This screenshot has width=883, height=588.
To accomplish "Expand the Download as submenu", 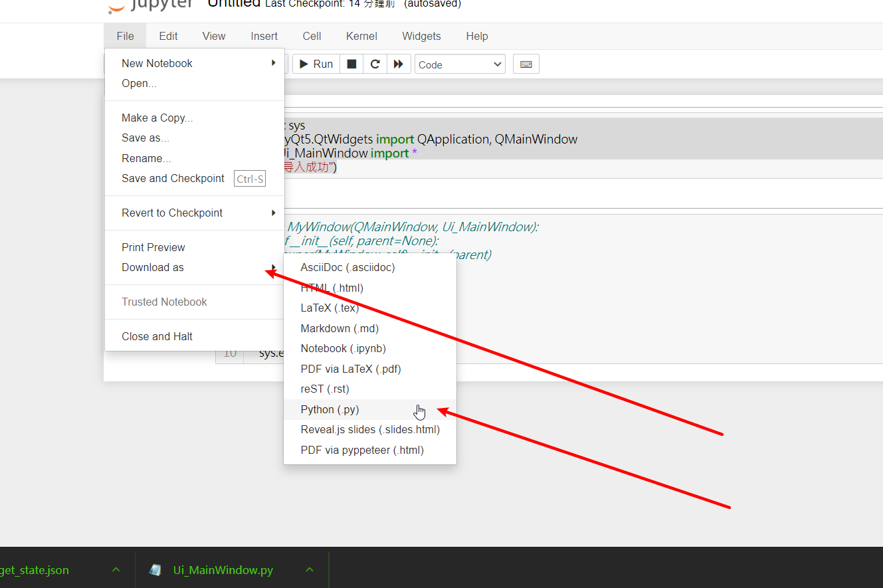I will [194, 267].
